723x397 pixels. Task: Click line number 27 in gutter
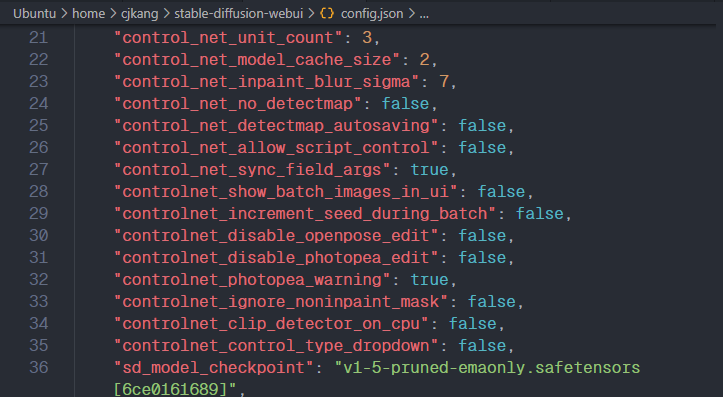coord(39,170)
